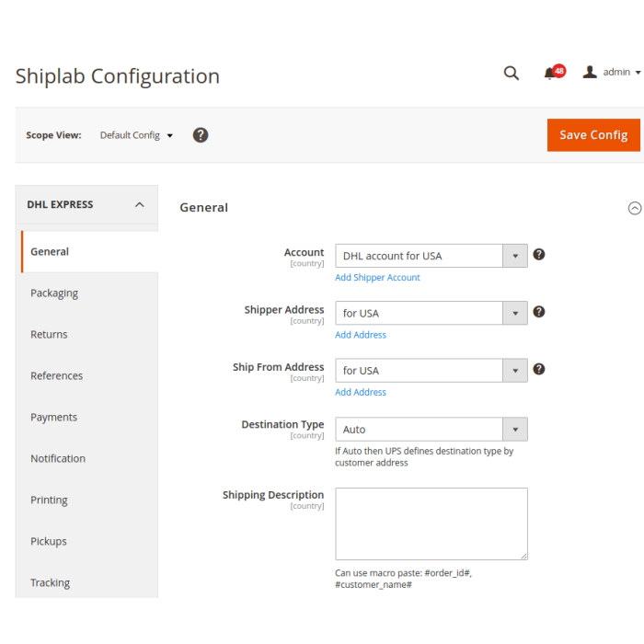
Task: Collapse the General section circle arrow
Action: click(635, 208)
